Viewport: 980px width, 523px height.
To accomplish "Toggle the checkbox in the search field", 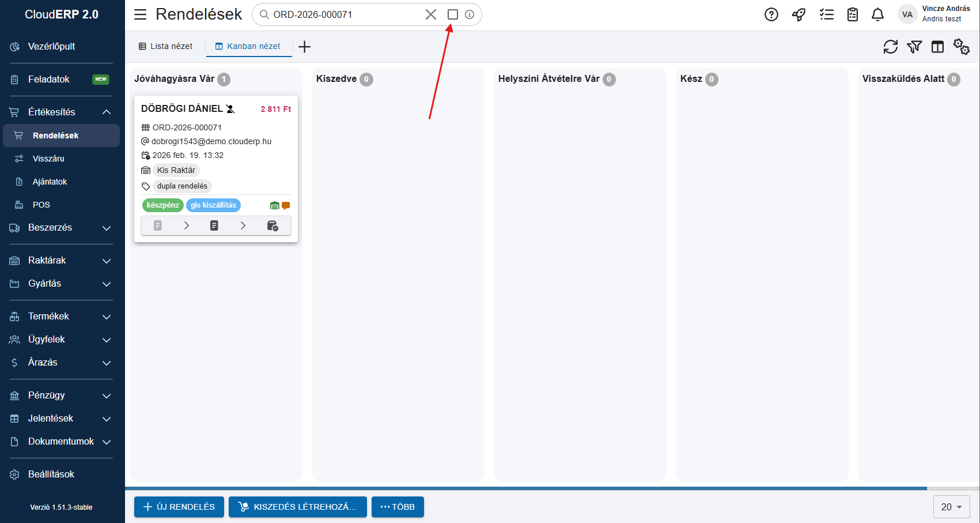I will 453,14.
